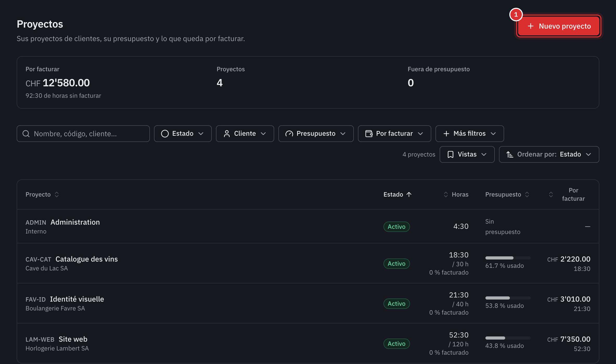Sort by the Horas column header

pyautogui.click(x=456, y=194)
